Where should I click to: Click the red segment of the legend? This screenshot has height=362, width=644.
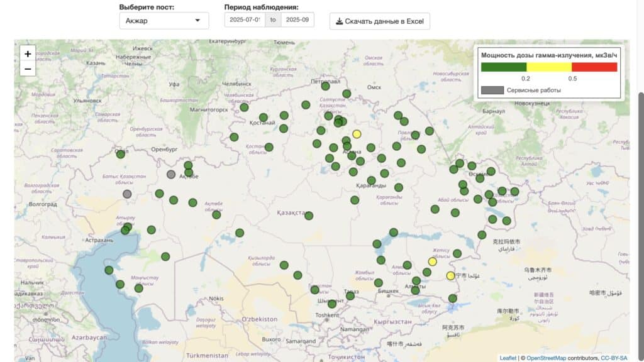point(594,67)
